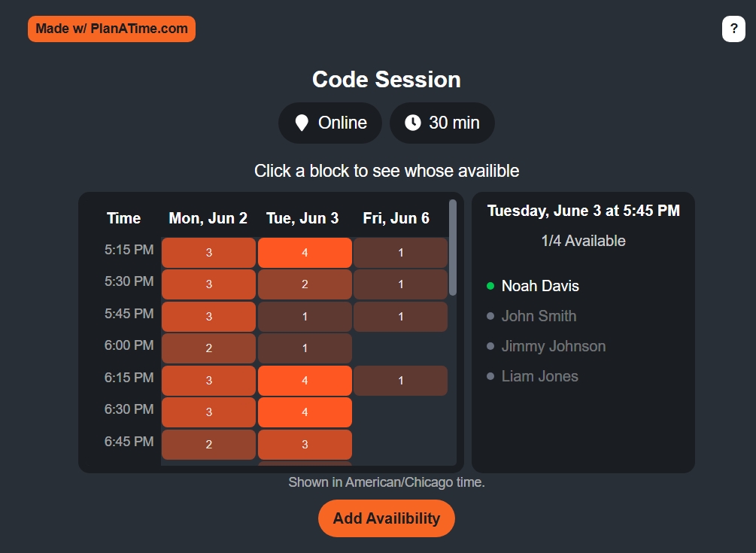The image size is (756, 553).
Task: Select Monday 5:30 PM availability block
Action: click(209, 284)
